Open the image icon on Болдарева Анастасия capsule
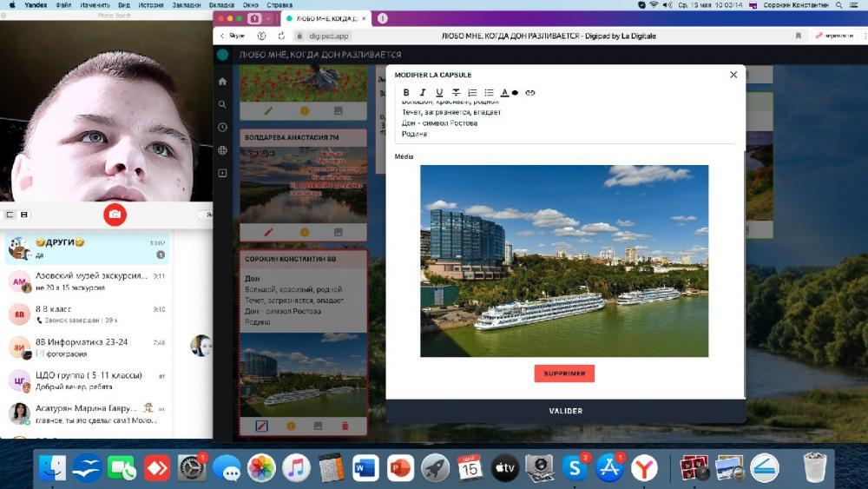868x489 pixels. [339, 233]
